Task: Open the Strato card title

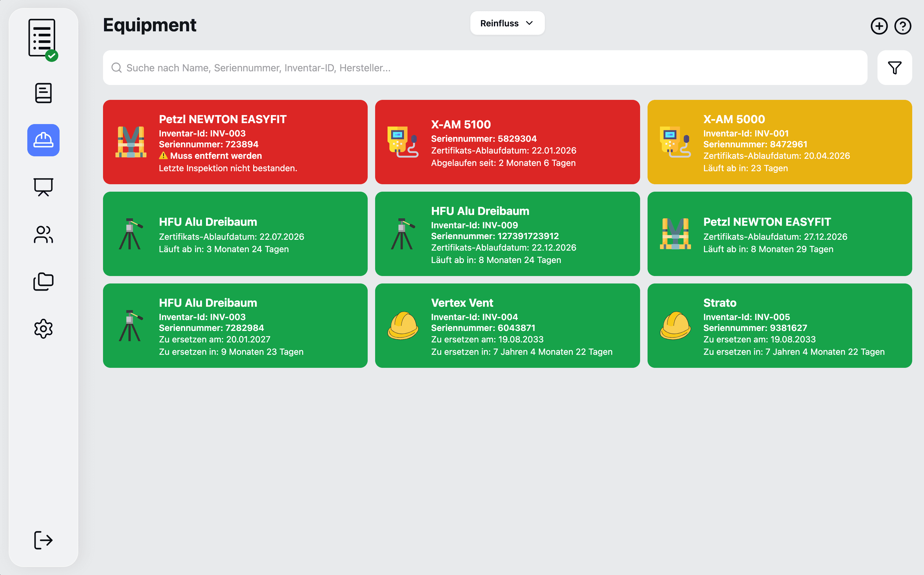Action: [x=720, y=303]
